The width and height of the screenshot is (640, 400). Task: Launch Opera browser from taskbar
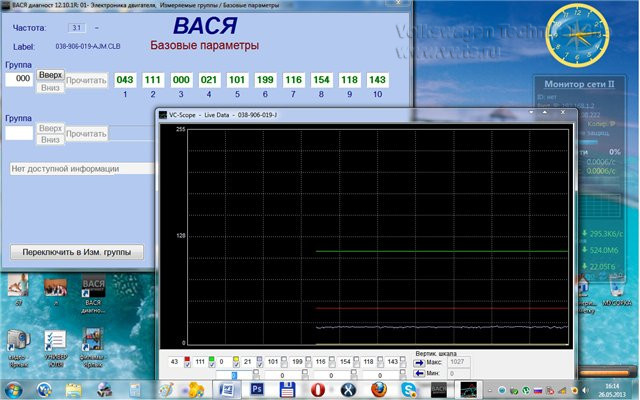click(318, 390)
